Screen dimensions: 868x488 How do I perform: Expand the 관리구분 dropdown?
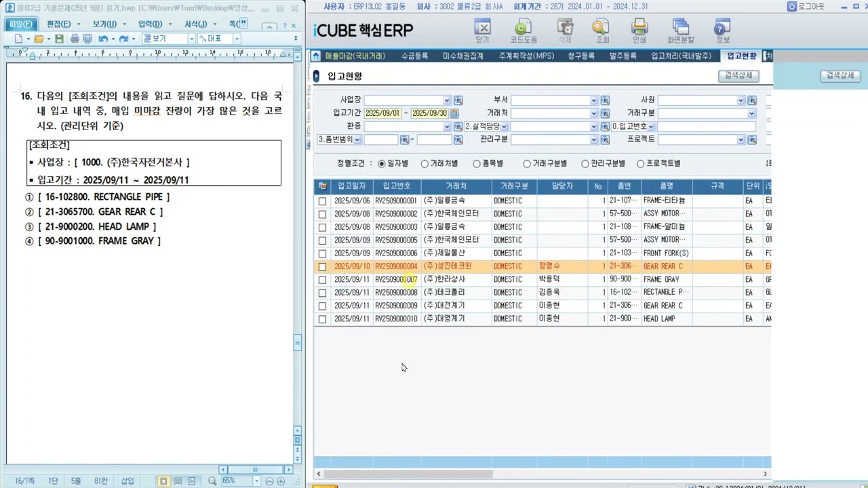tap(593, 140)
